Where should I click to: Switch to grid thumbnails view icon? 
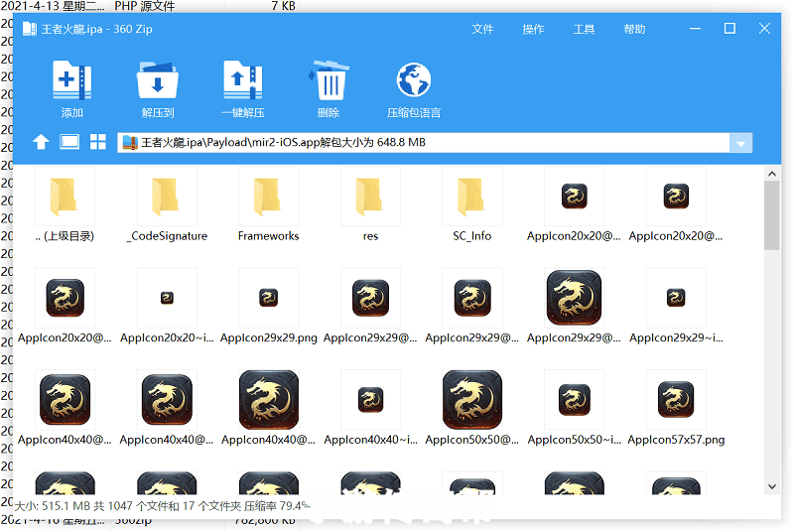click(97, 142)
